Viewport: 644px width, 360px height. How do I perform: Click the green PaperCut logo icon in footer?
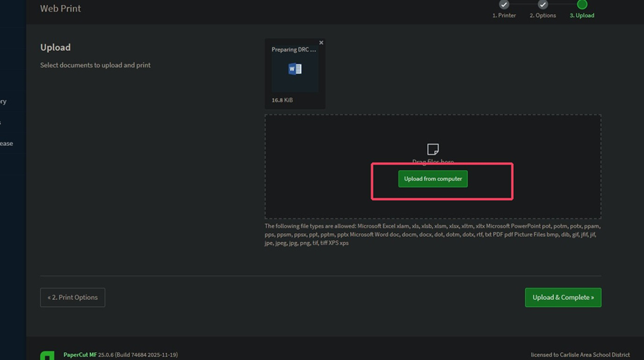(x=47, y=356)
